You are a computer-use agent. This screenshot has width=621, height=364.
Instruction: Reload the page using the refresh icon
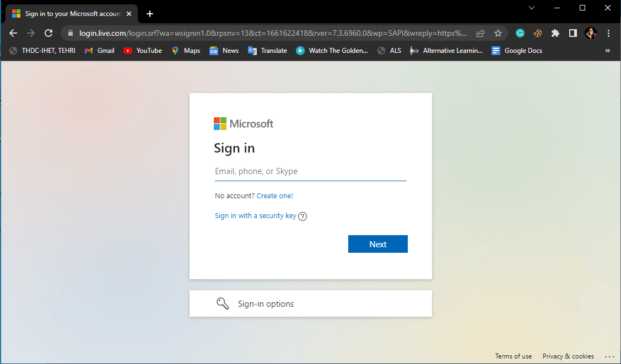48,32
